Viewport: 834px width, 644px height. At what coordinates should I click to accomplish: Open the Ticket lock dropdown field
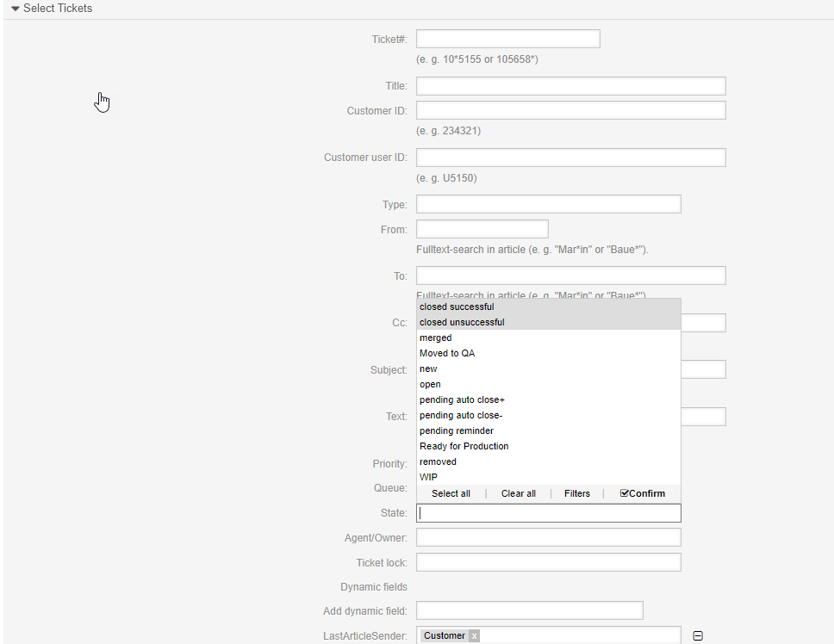click(x=548, y=562)
